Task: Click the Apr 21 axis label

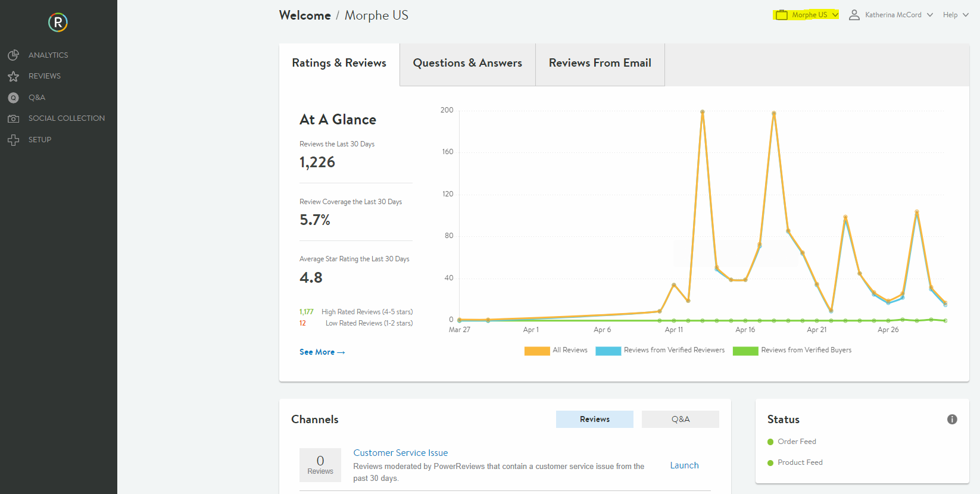Action: tap(817, 330)
